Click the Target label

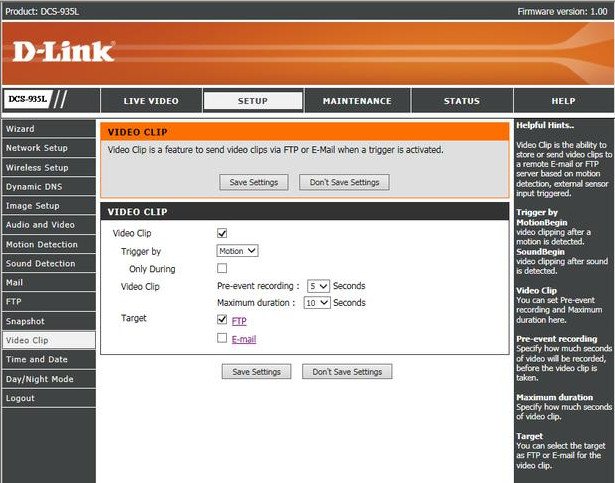(133, 318)
